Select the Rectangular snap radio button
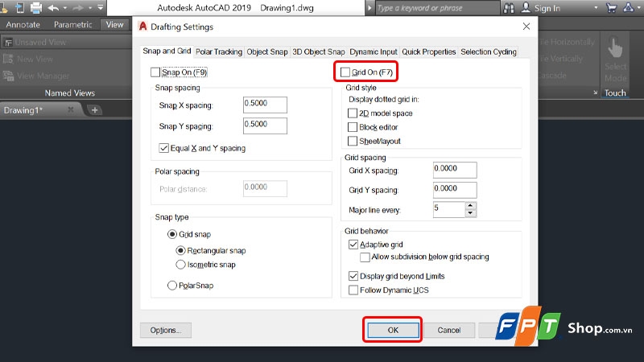 [x=180, y=250]
